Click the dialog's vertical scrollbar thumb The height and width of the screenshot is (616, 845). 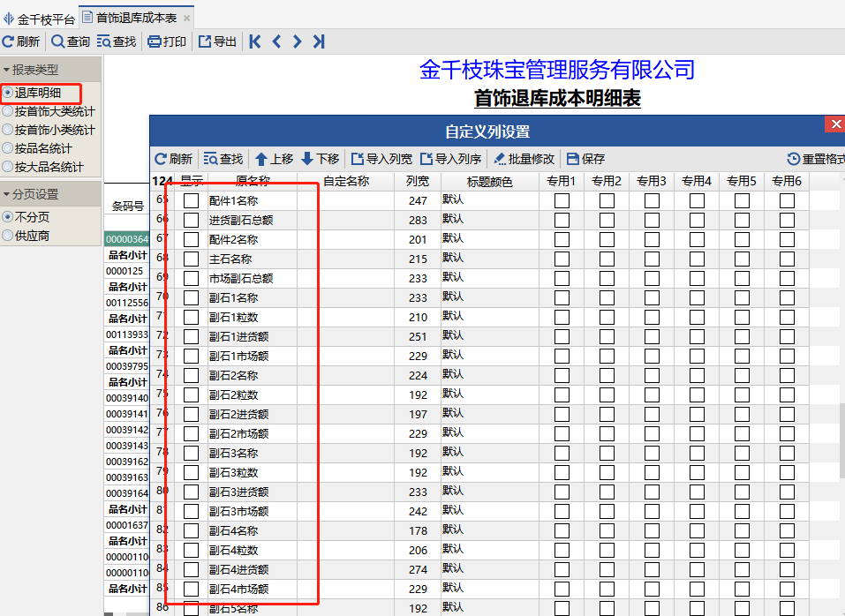click(842, 441)
